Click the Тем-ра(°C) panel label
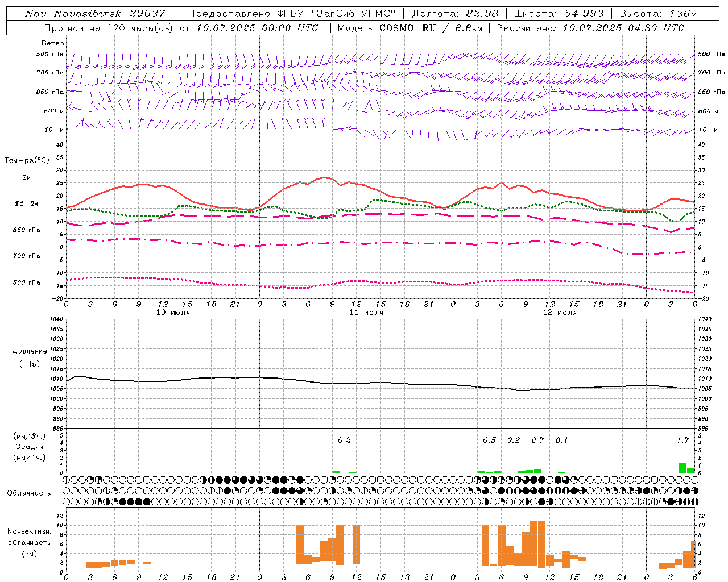This screenshot has height=582, width=728. coord(27,161)
